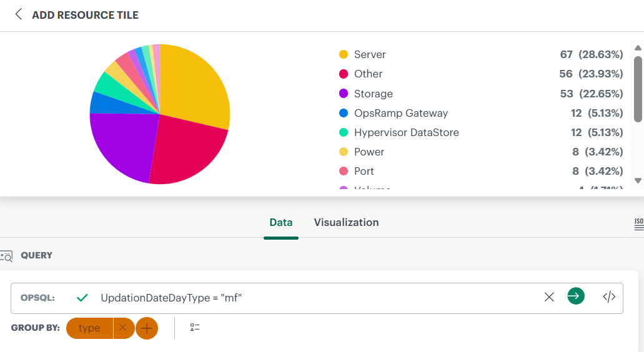644x352 pixels.
Task: Click the query search icon next to QUERY
Action: 6,256
